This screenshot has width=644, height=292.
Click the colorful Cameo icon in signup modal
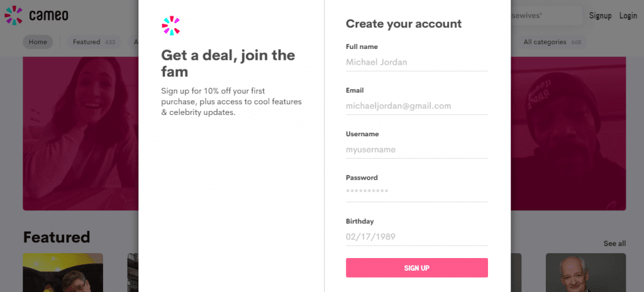(x=170, y=26)
